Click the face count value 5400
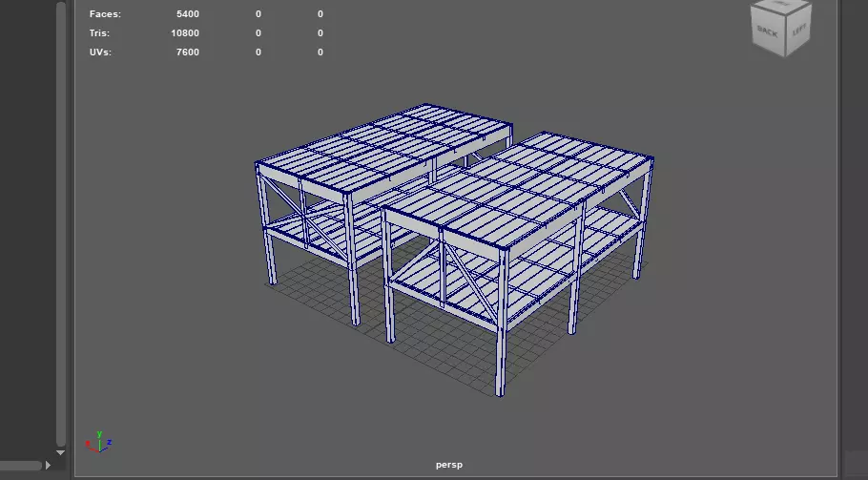This screenshot has width=868, height=480. coord(188,14)
